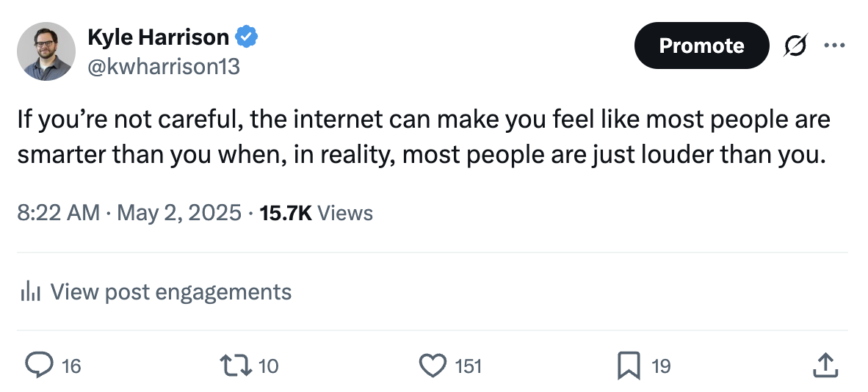This screenshot has width=868, height=392.
Task: Open the three-dot more options menu
Action: click(x=834, y=46)
